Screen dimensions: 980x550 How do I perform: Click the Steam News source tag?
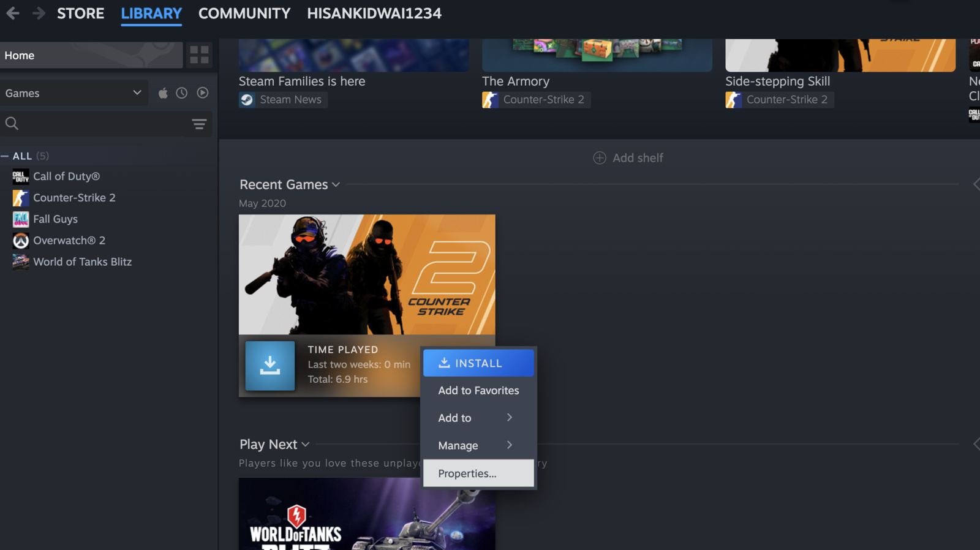pos(283,100)
